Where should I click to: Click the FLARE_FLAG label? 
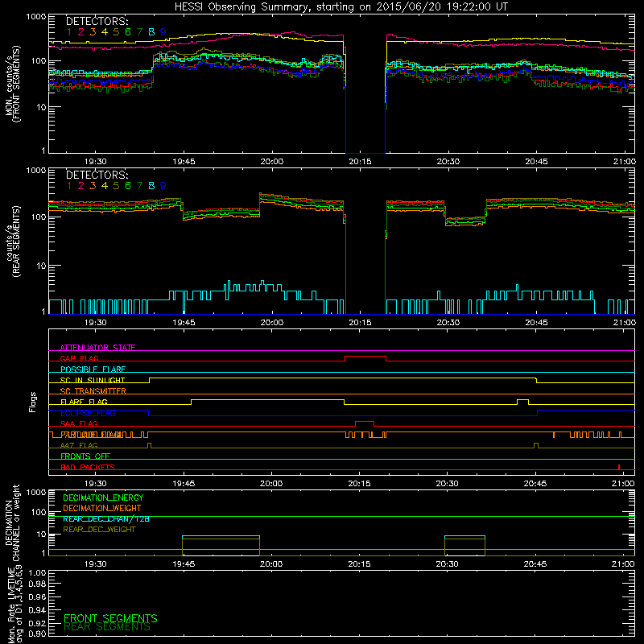84,402
